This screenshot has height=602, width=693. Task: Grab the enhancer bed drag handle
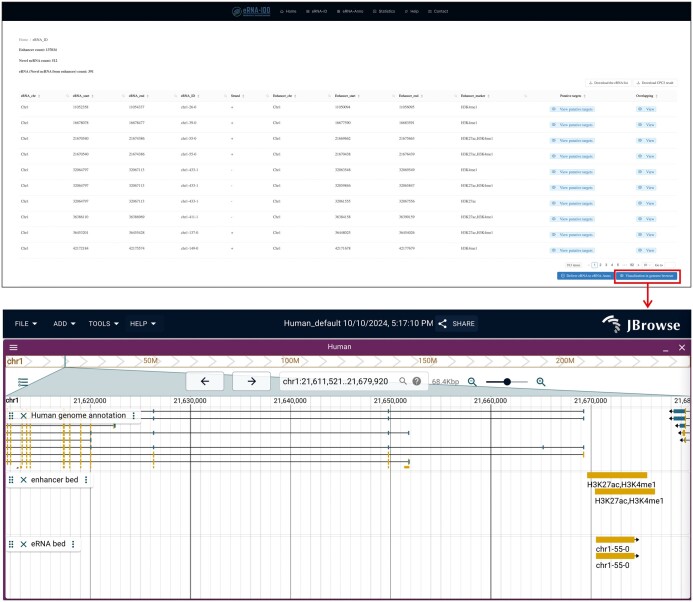11,480
